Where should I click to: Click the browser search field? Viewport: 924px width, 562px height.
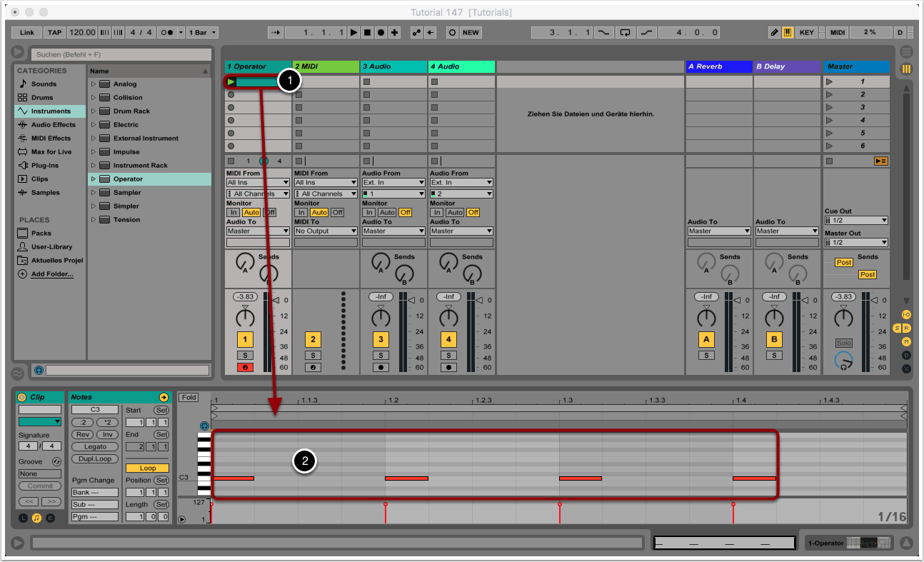tap(121, 54)
